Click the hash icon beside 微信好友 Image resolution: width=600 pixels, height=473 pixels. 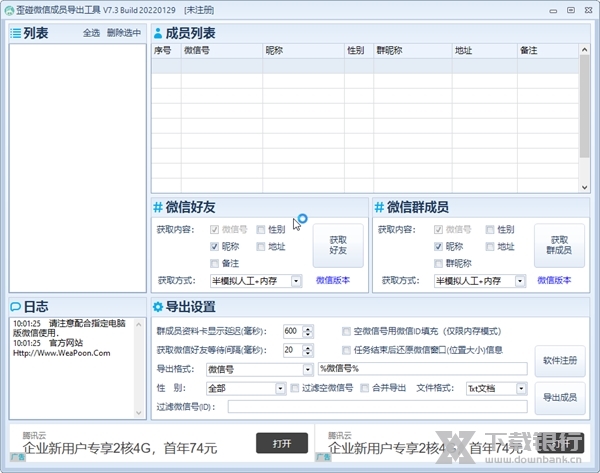[158, 207]
